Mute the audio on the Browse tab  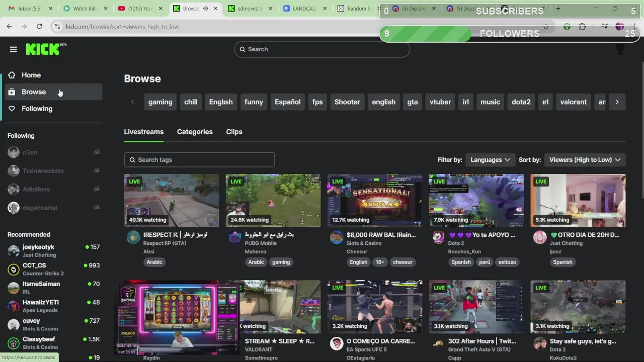(205, 9)
